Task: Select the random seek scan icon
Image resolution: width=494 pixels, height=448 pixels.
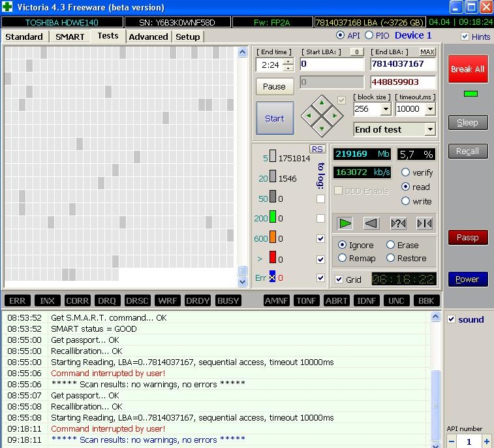Action: (x=398, y=223)
